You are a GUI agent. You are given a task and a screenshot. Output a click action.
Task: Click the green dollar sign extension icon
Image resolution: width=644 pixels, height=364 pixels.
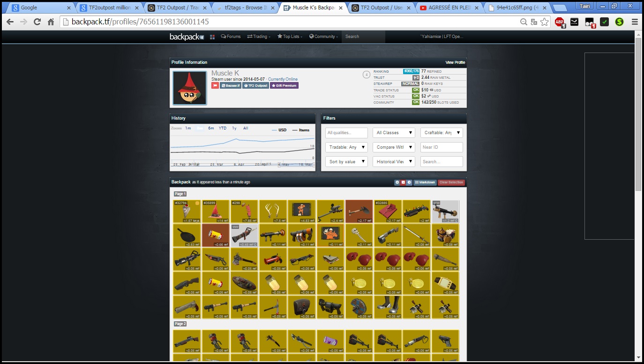click(619, 22)
